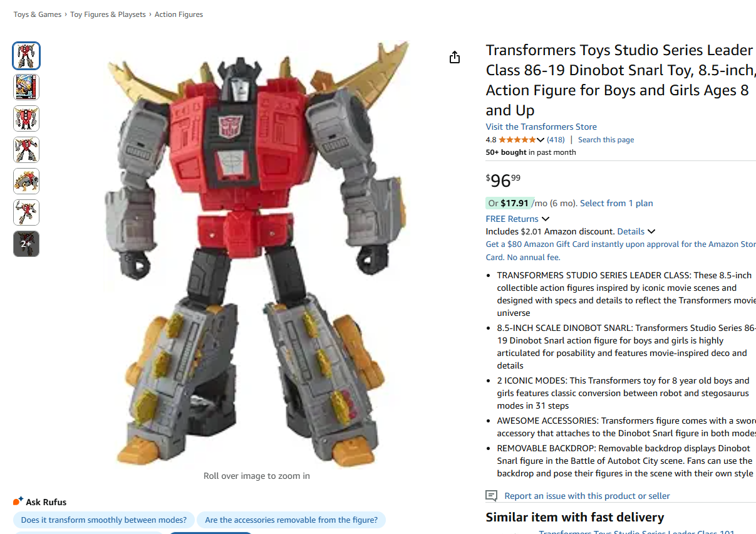Click Search this page link
The image size is (756, 534).
pos(606,140)
